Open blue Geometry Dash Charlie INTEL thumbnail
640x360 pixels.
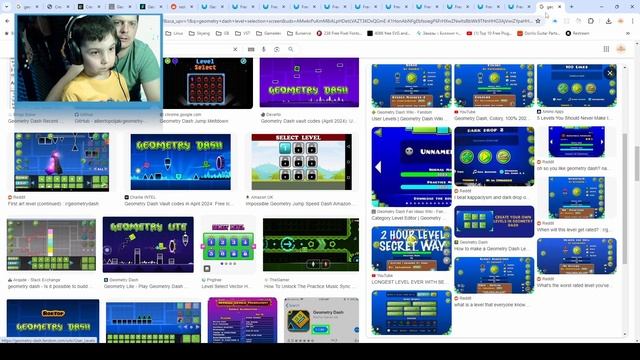pyautogui.click(x=180, y=162)
